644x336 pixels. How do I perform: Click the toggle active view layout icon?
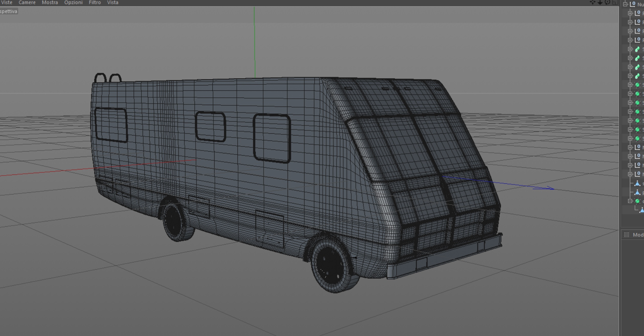tap(615, 2)
